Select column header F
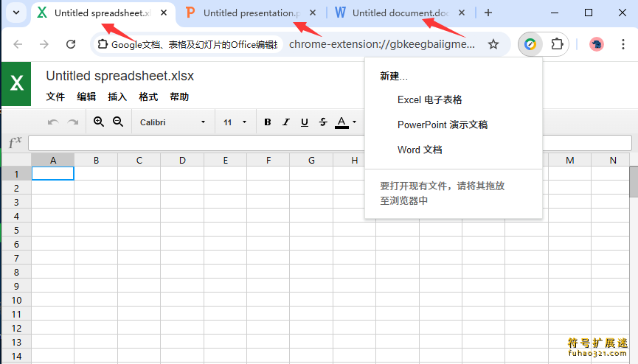 pos(268,160)
